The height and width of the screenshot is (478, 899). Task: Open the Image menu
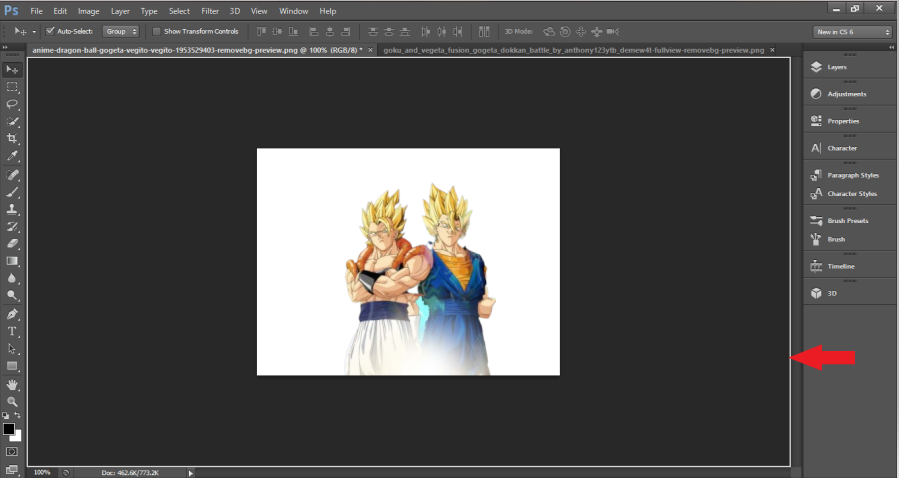88,11
